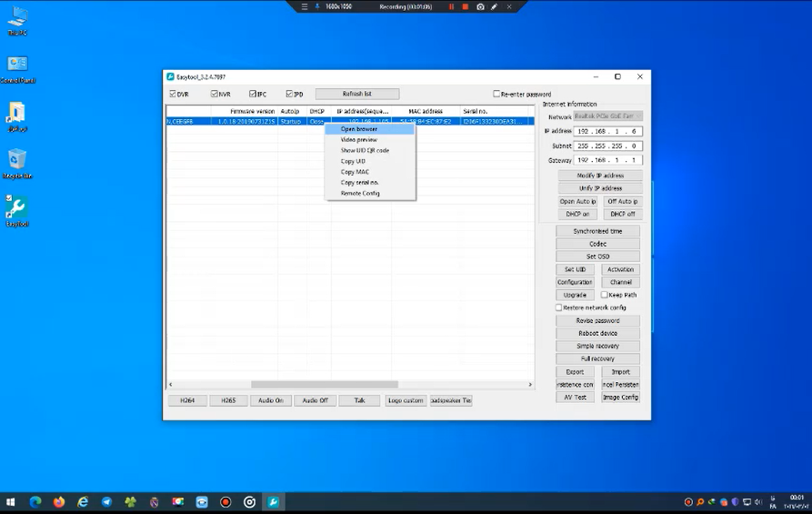
Task: Choose Open browser from the context menu
Action: (x=359, y=129)
